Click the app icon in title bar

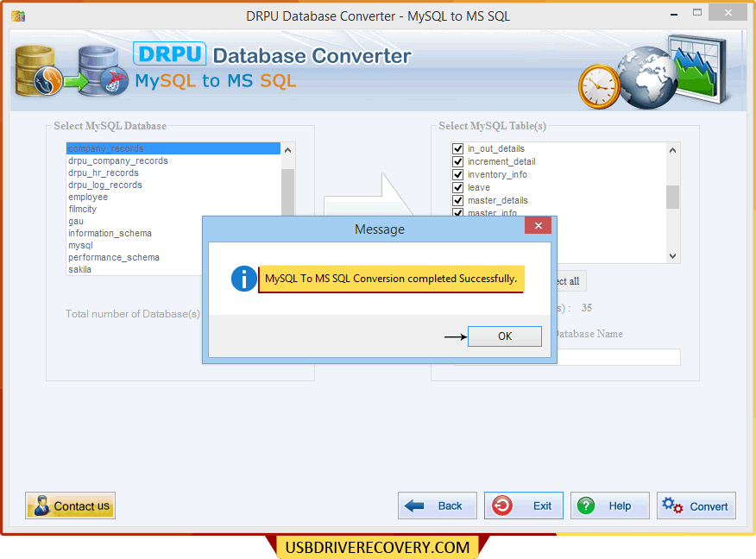point(18,16)
